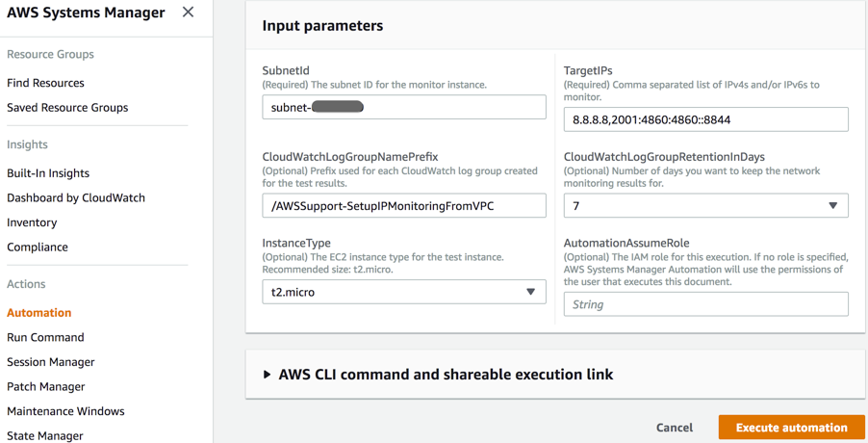Go to Session Manager
The image size is (868, 443).
[x=51, y=362]
